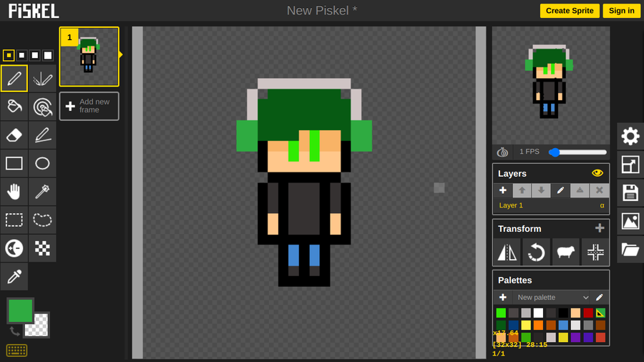Toggle layer preview eye icon
This screenshot has height=362, width=644.
(597, 173)
